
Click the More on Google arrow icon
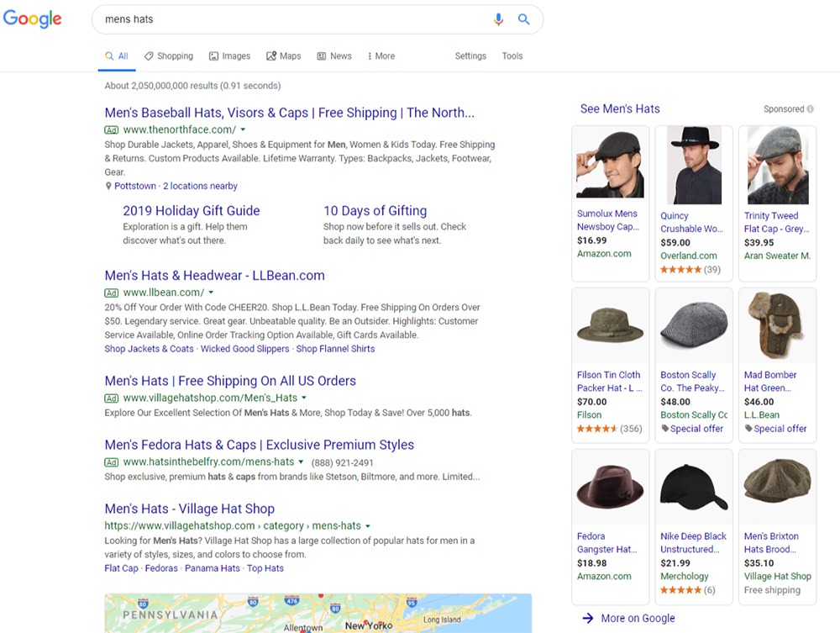click(x=588, y=618)
